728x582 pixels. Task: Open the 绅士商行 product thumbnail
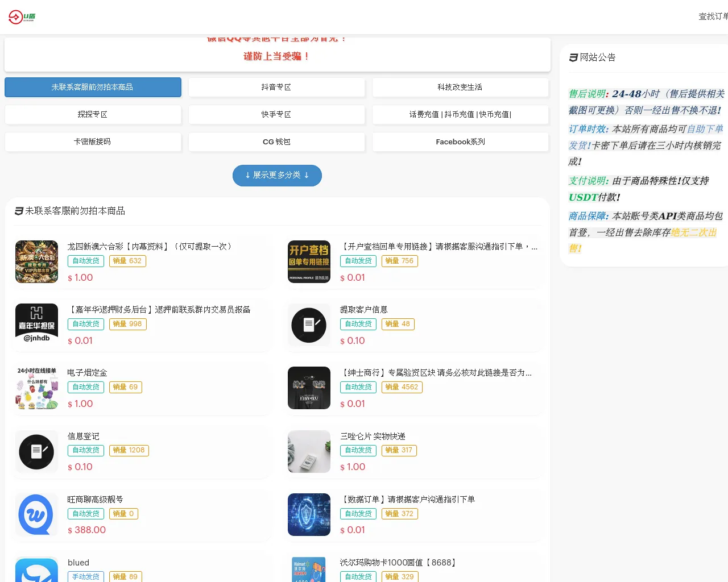(309, 388)
